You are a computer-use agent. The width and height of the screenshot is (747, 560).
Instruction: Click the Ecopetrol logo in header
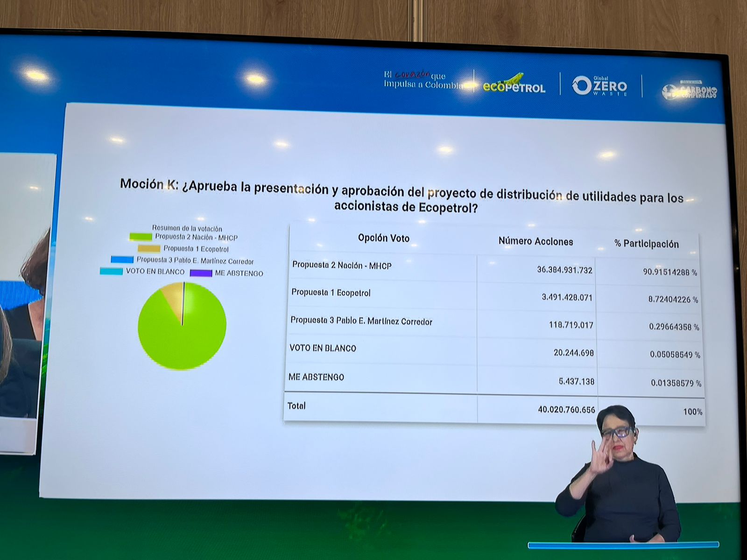[514, 84]
